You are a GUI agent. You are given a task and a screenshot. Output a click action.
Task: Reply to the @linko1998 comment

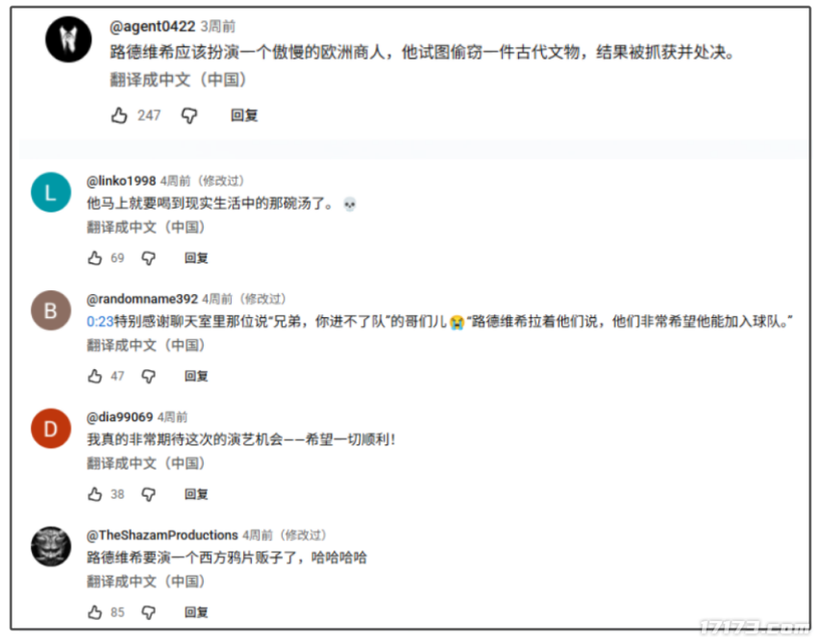tap(196, 259)
